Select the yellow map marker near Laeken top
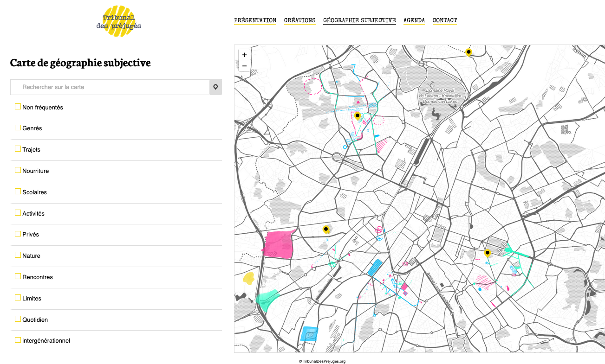Viewport: 605px width, 364px height. pos(469,52)
